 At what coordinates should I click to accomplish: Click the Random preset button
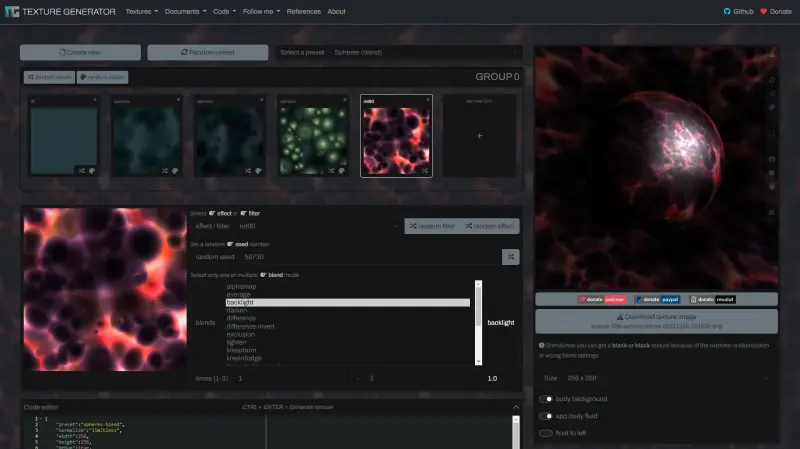click(x=208, y=52)
